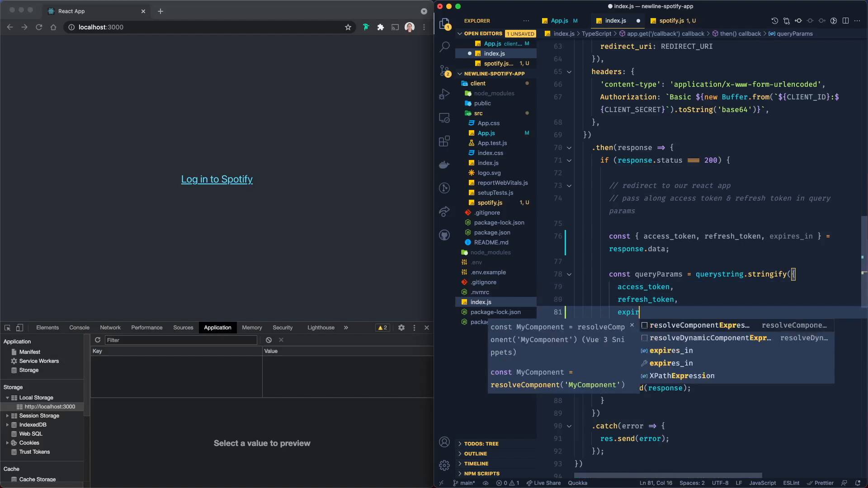Open DevTools settings gear

pyautogui.click(x=401, y=328)
